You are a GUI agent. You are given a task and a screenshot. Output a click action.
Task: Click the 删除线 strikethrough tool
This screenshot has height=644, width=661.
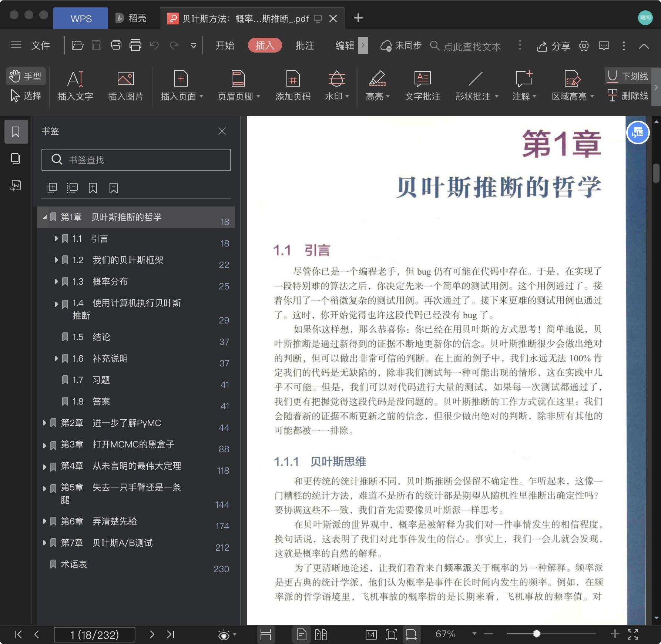628,96
